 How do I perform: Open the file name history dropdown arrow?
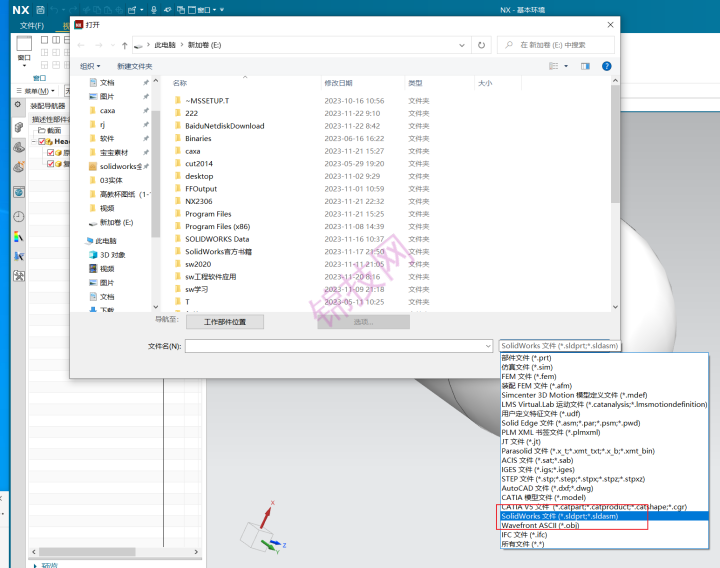click(488, 346)
